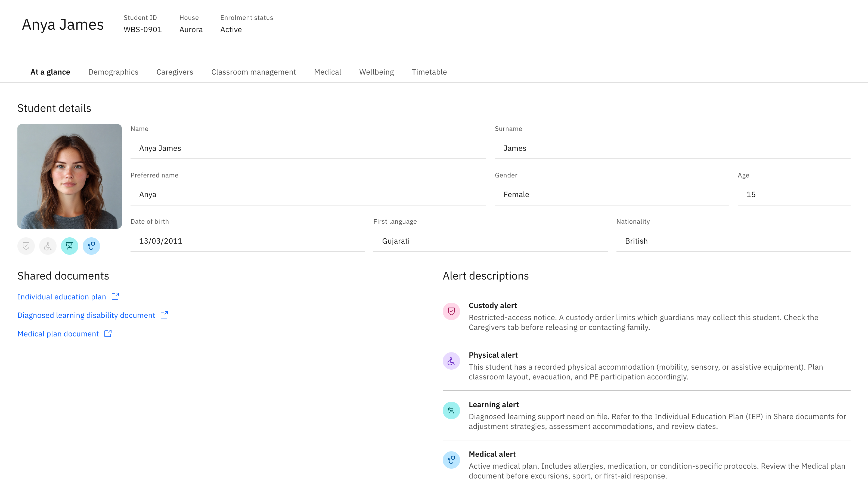Click external-link icon beside Individual education plan
The height and width of the screenshot is (497, 868).
tap(115, 296)
